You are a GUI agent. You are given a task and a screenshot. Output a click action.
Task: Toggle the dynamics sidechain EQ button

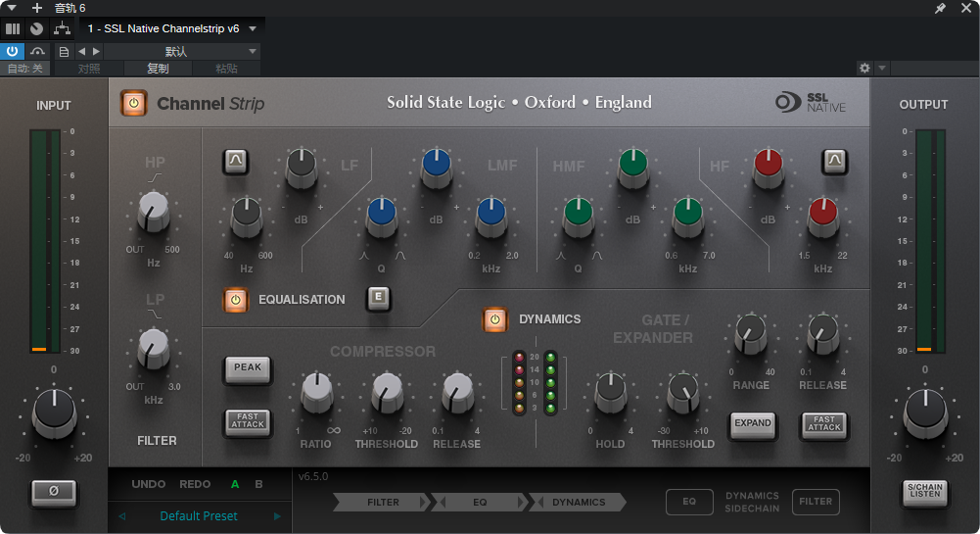click(x=689, y=502)
